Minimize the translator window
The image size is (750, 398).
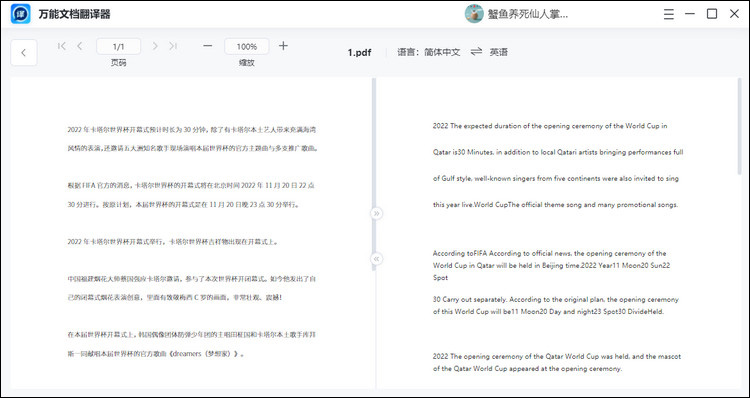[x=690, y=14]
